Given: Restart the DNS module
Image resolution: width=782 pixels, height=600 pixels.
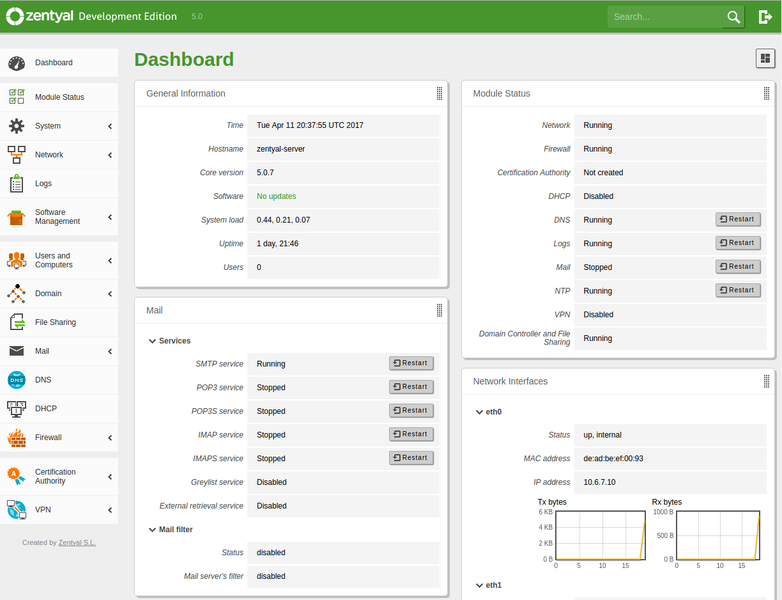Looking at the screenshot, I should pos(738,219).
